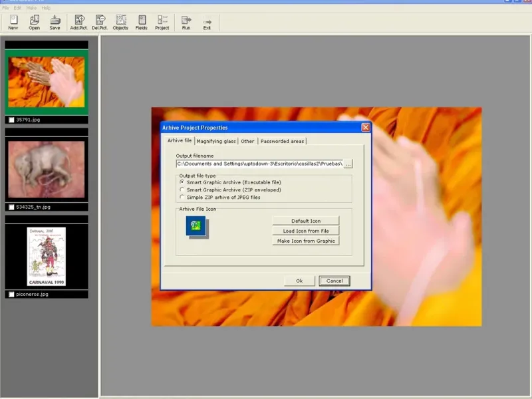Switch to the Magnifying glass tab
The image size is (532, 399).
[x=216, y=141]
